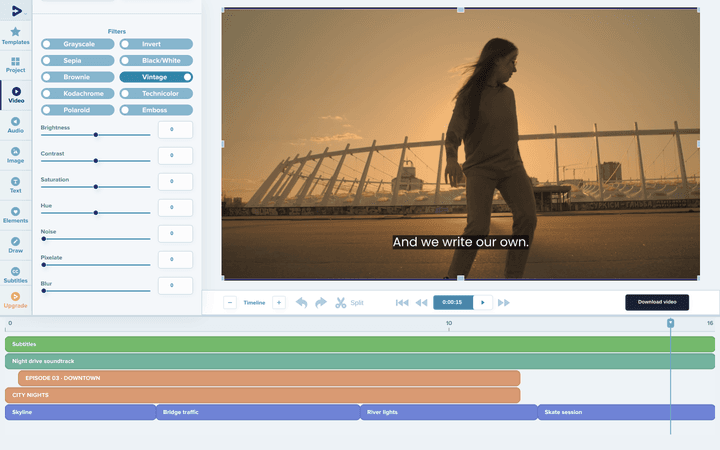
Task: Click the Pixelate slider handle
Action: coord(44,265)
